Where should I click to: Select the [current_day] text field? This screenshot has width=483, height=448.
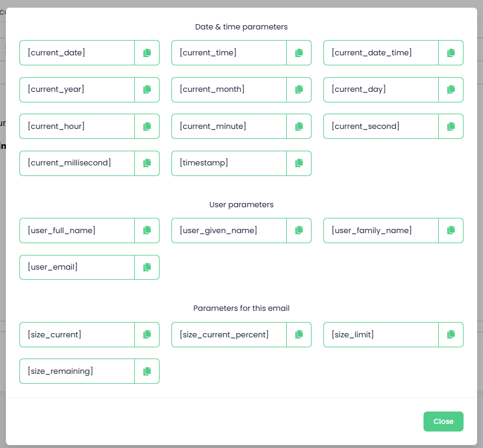coord(381,89)
